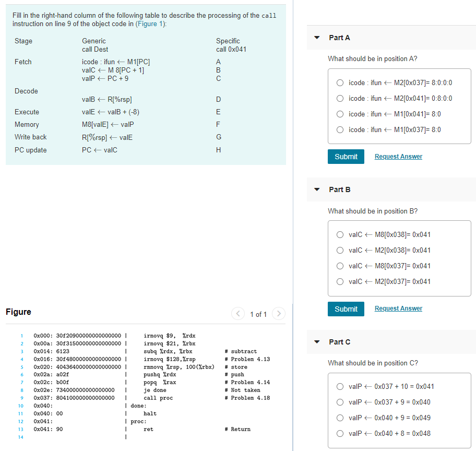Collapse the Part A section
This screenshot has height=451, width=476.
point(316,38)
